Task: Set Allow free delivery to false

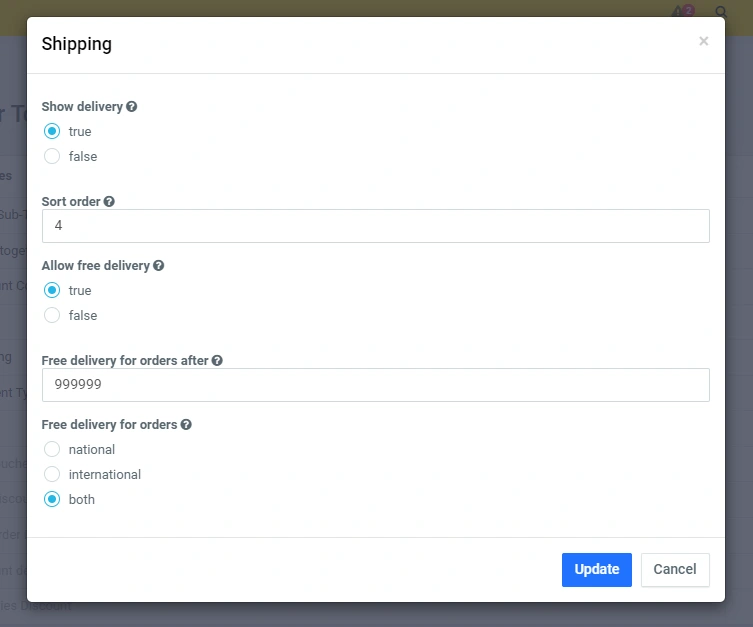Action: (x=52, y=316)
